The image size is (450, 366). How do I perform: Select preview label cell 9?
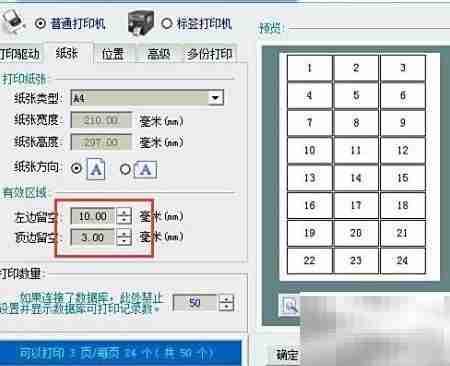tap(403, 123)
